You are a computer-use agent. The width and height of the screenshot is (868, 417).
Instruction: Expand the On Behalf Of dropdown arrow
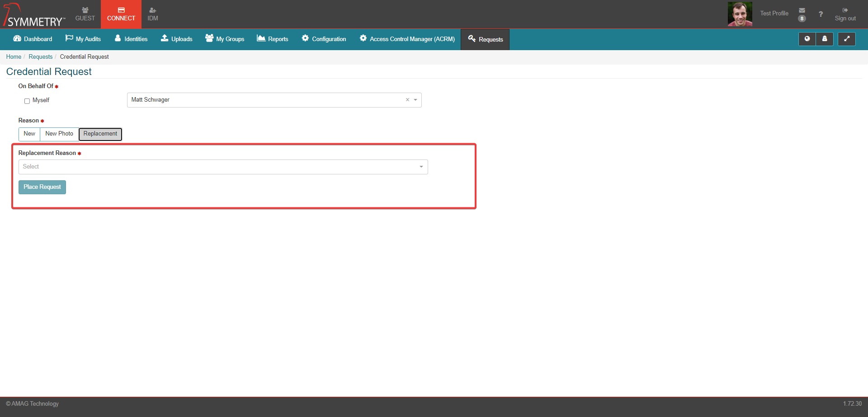[x=415, y=100]
